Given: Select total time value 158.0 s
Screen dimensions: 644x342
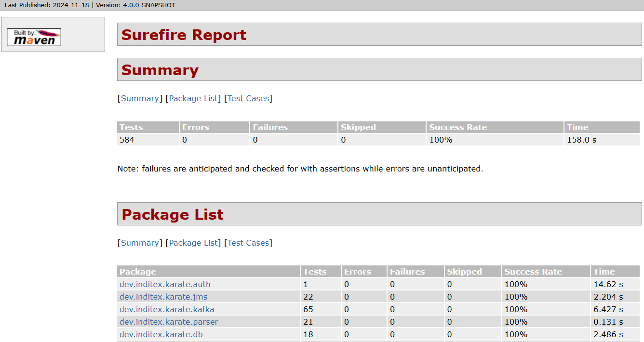Looking at the screenshot, I should click(x=582, y=140).
